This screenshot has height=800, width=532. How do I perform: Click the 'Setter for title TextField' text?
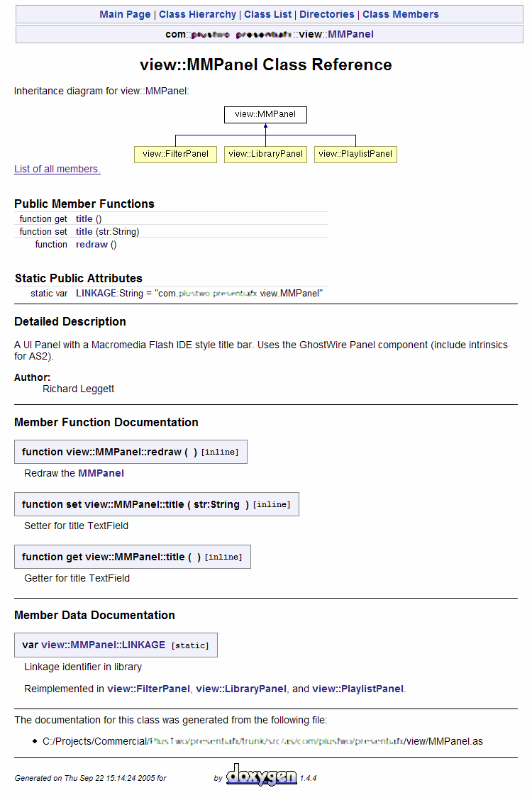(x=76, y=526)
